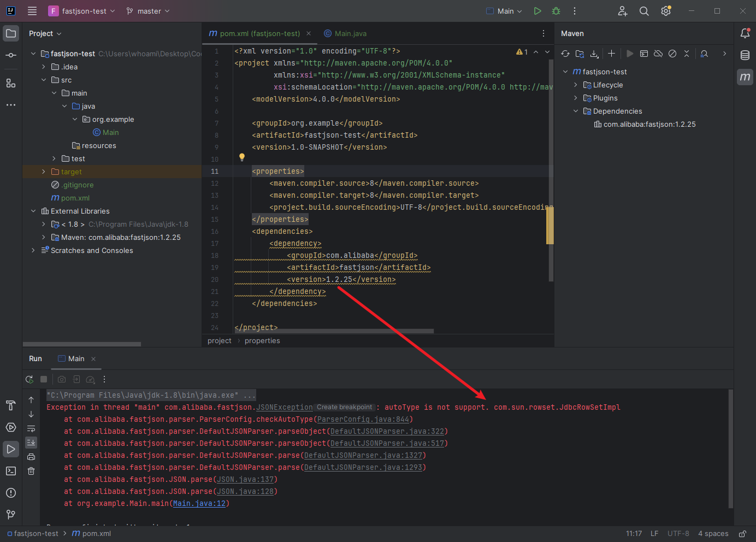Run the Main configuration
This screenshot has width=756, height=542.
tap(538, 11)
